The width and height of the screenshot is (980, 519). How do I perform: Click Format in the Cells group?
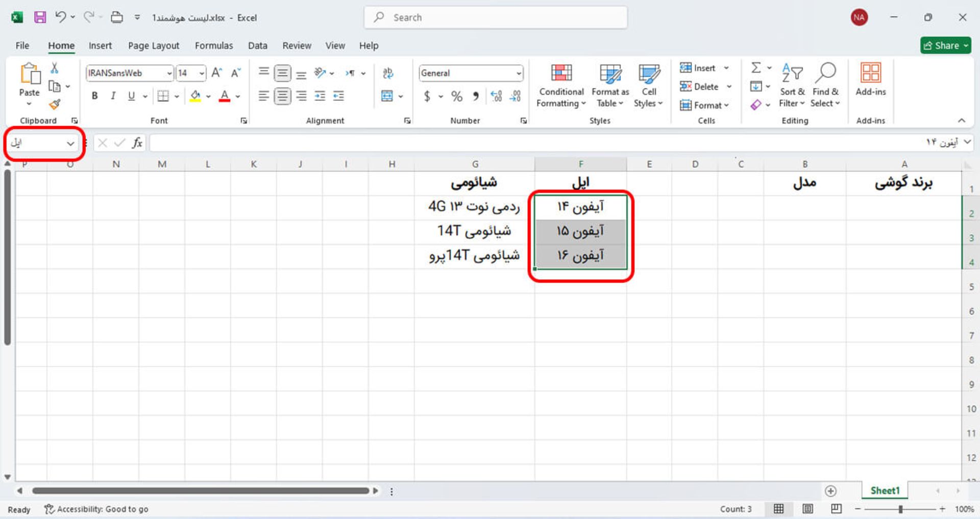[x=705, y=105]
